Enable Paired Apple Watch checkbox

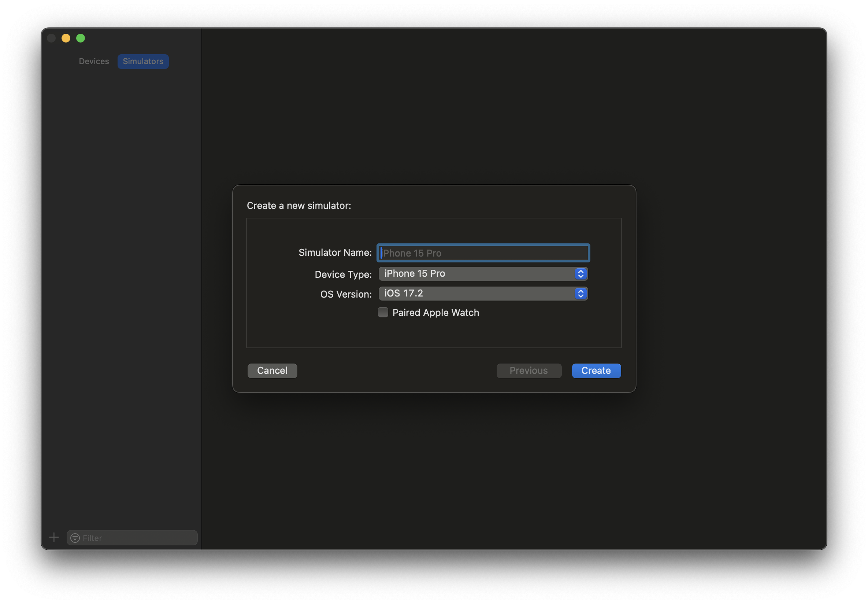[x=383, y=312]
